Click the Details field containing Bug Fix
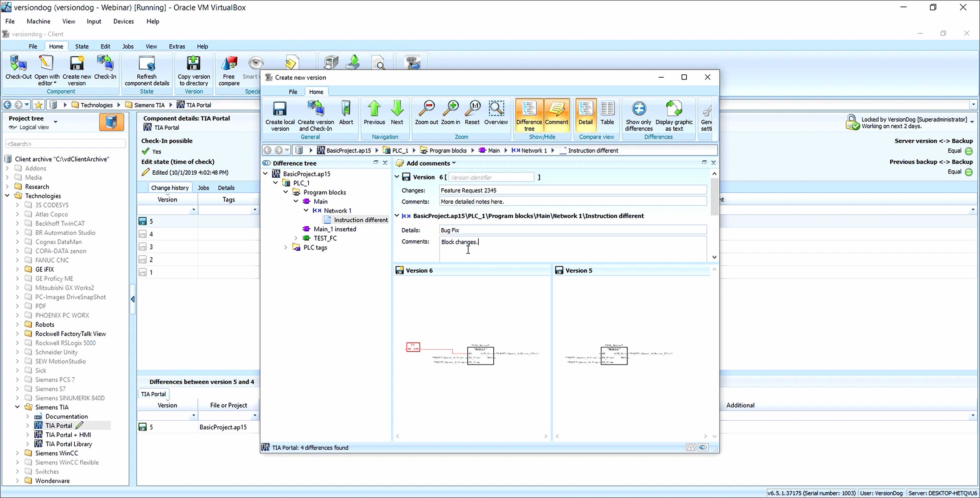Image resolution: width=980 pixels, height=498 pixels. (573, 230)
